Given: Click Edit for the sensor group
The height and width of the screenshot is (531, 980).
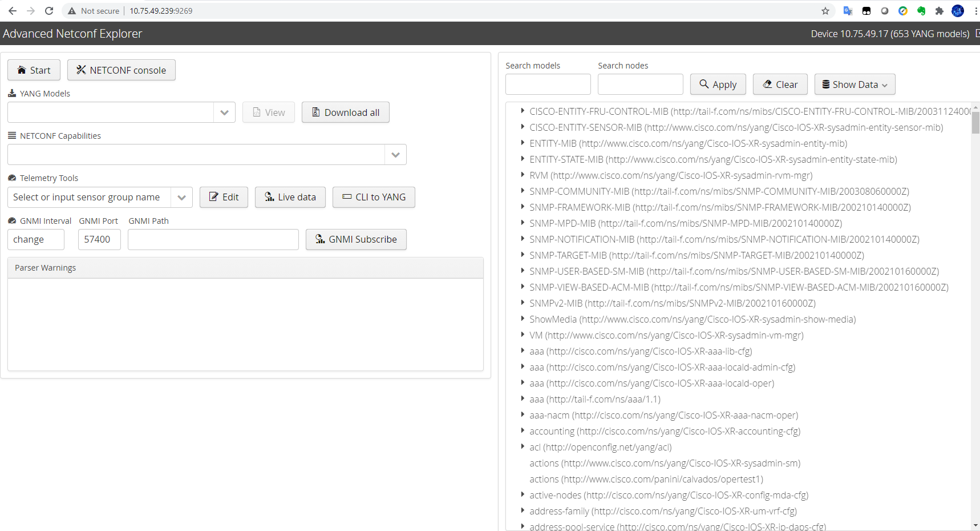Looking at the screenshot, I should (x=224, y=197).
